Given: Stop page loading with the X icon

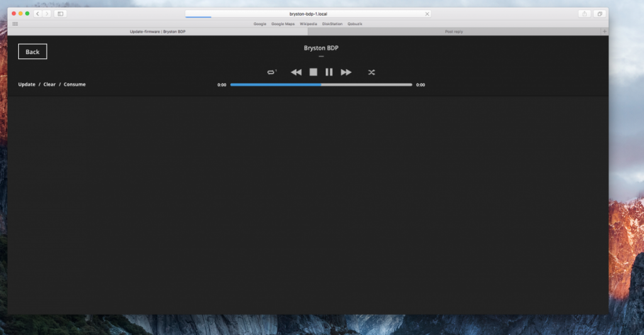Looking at the screenshot, I should click(427, 14).
